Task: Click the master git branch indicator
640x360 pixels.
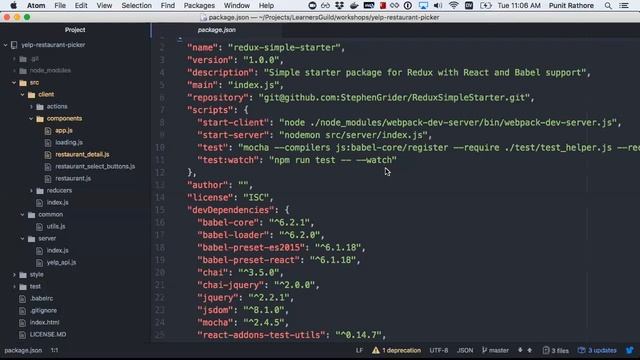Action: tap(495, 350)
